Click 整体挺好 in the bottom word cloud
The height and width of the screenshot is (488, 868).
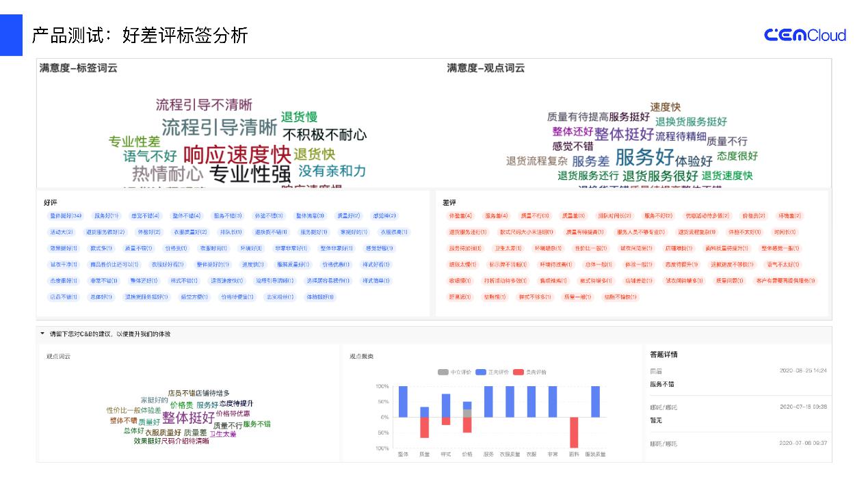(x=188, y=418)
